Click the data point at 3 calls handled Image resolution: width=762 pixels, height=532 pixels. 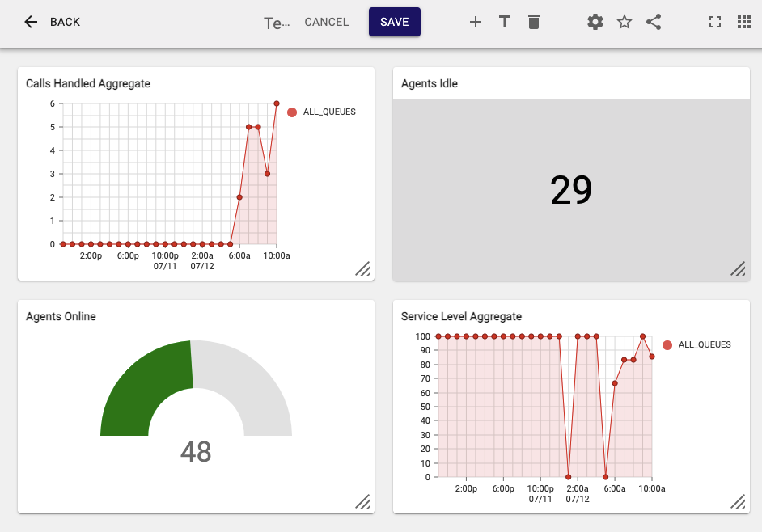pos(267,174)
